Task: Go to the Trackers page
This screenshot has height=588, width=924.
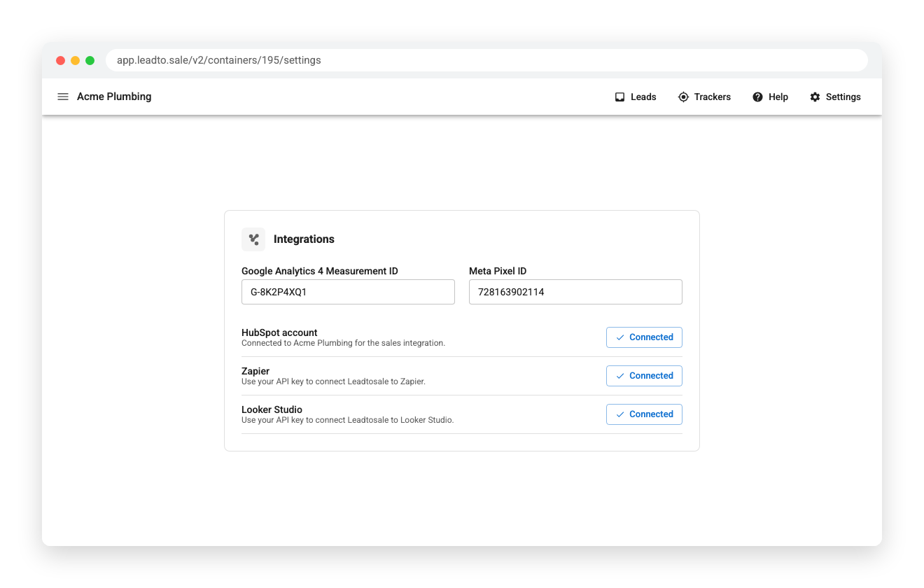Action: click(704, 97)
